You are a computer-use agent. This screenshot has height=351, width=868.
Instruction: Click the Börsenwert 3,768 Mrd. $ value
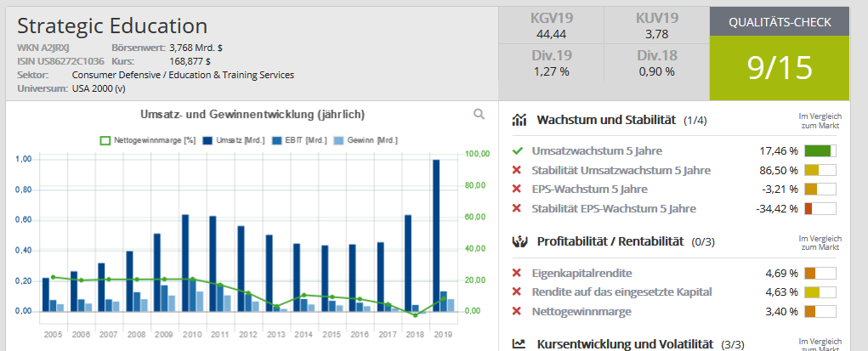(x=196, y=48)
